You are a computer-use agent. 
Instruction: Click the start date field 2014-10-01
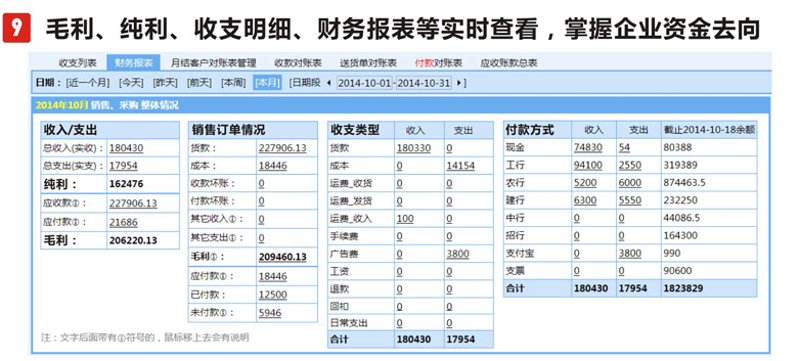click(x=365, y=83)
